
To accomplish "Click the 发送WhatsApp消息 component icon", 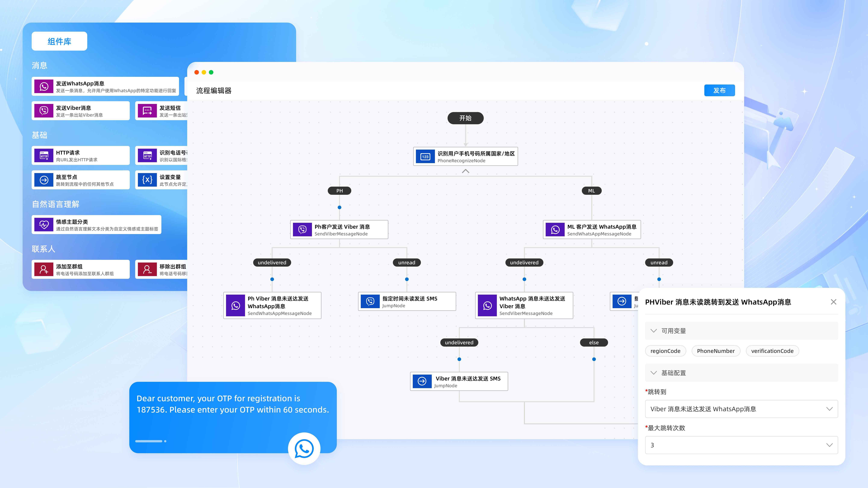I will pyautogui.click(x=44, y=87).
